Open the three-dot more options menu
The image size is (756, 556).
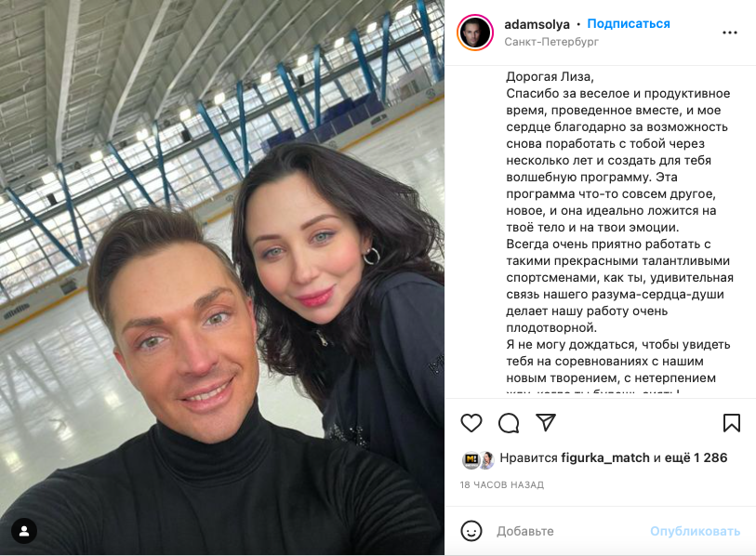click(x=730, y=33)
